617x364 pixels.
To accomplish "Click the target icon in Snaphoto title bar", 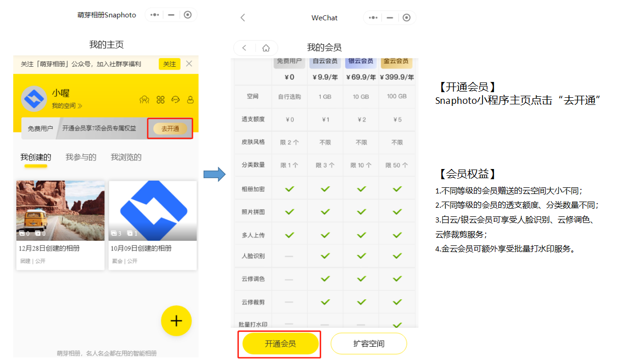I will point(188,15).
